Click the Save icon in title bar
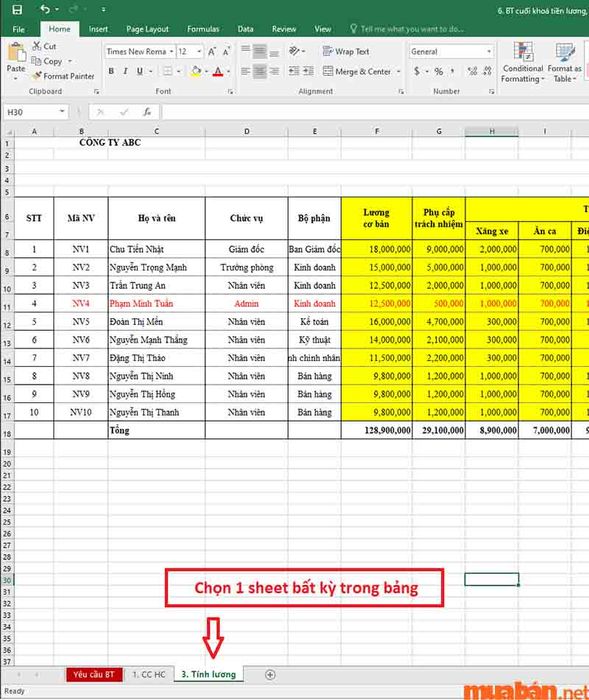The height and width of the screenshot is (700, 589). [x=17, y=9]
